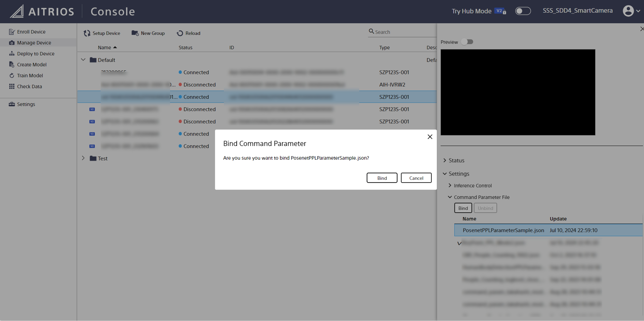
Task: Click the Check Data grid icon
Action: (x=12, y=86)
